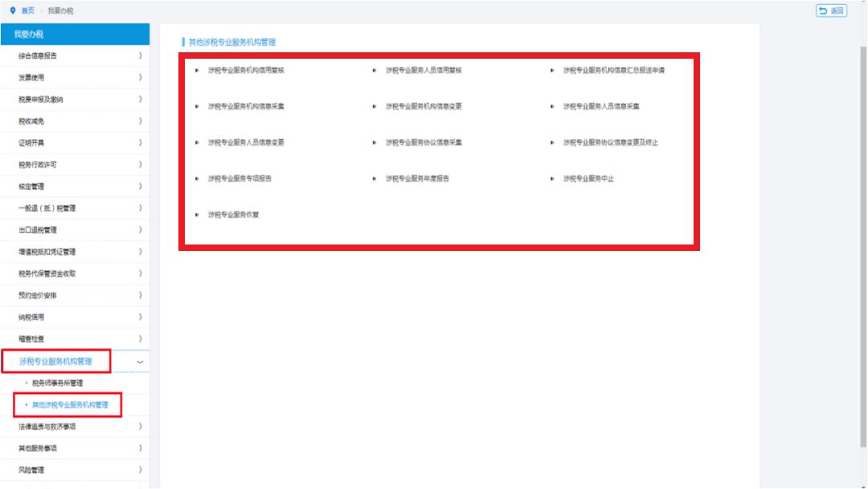Go to 首页 in the breadcrumb

[28, 10]
